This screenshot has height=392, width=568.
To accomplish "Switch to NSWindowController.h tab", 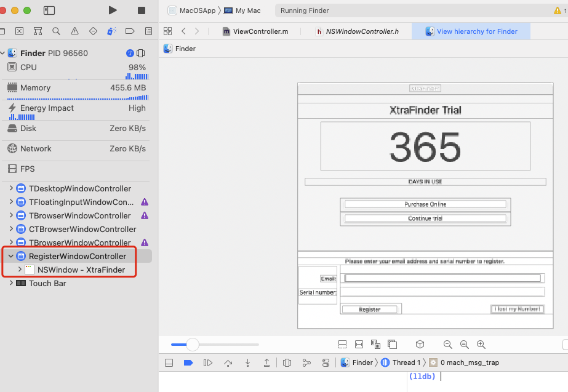I will [x=357, y=31].
